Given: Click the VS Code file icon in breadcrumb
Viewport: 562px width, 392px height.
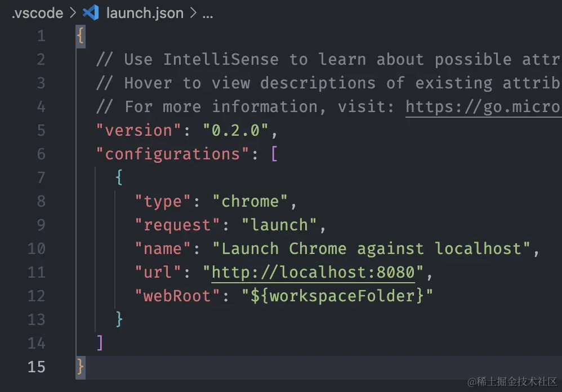Looking at the screenshot, I should (x=91, y=13).
